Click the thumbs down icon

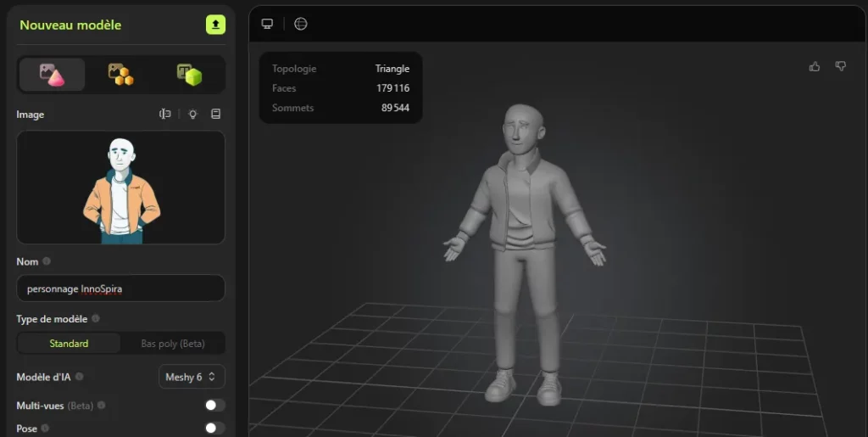(x=841, y=66)
